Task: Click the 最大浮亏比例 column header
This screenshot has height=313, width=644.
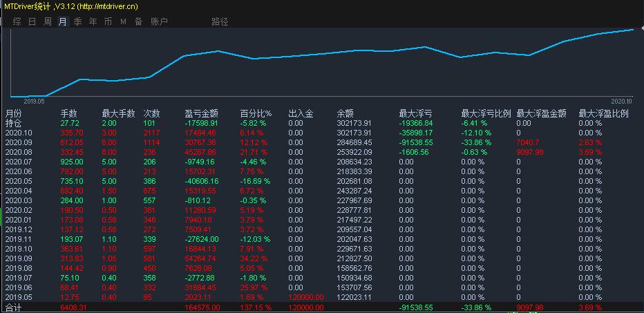Action: tap(486, 113)
